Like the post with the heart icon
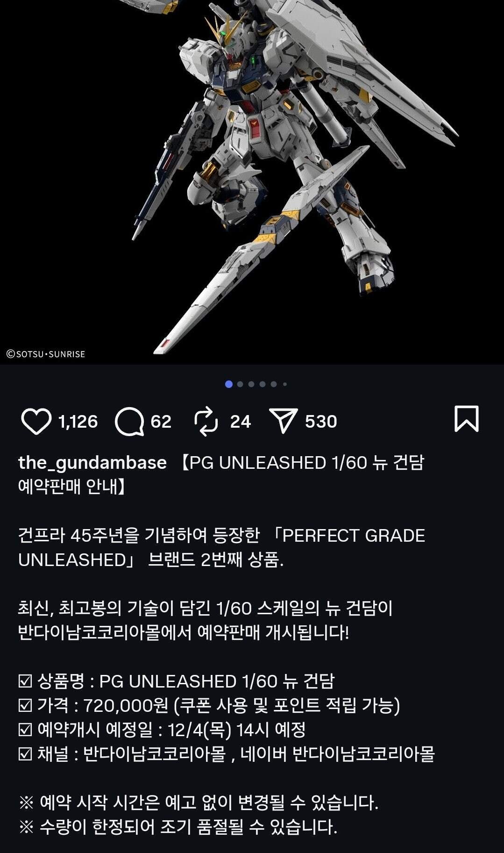Image resolution: width=504 pixels, height=853 pixels. pyautogui.click(x=36, y=421)
